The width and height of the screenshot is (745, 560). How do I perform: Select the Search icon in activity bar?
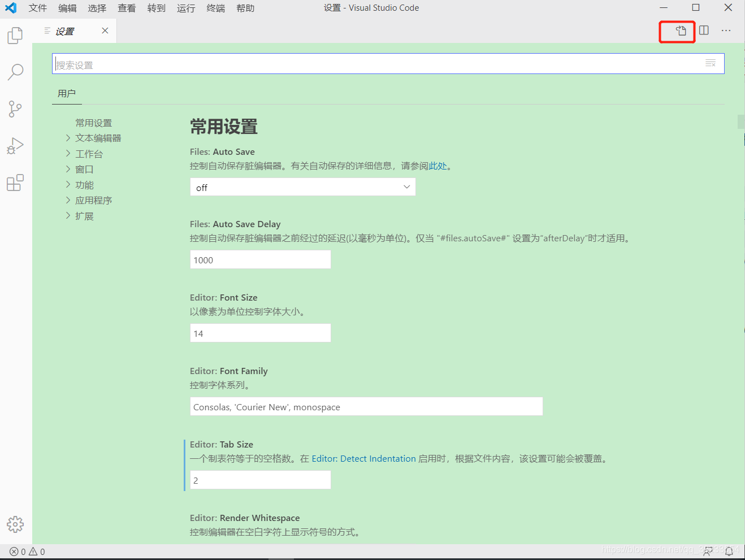pos(15,72)
